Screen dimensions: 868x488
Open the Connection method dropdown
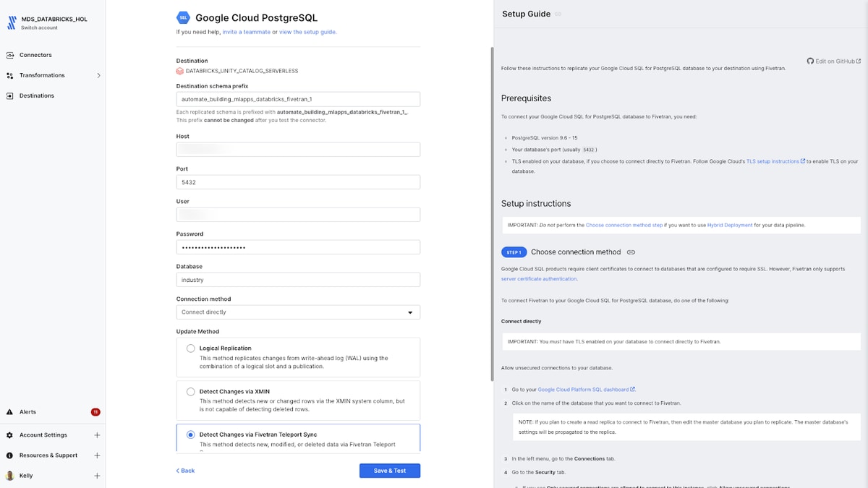tap(298, 312)
